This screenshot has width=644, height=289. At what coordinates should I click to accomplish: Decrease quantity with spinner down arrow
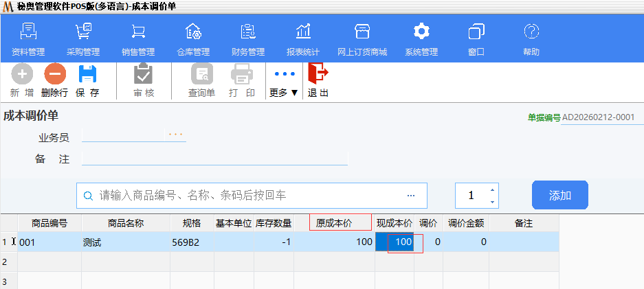click(492, 202)
